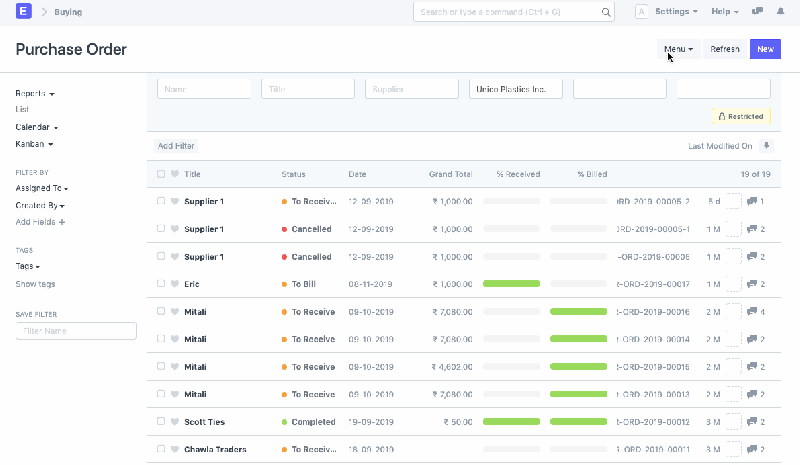Click the To Bill status indicator
The image size is (800, 465).
pos(299,284)
